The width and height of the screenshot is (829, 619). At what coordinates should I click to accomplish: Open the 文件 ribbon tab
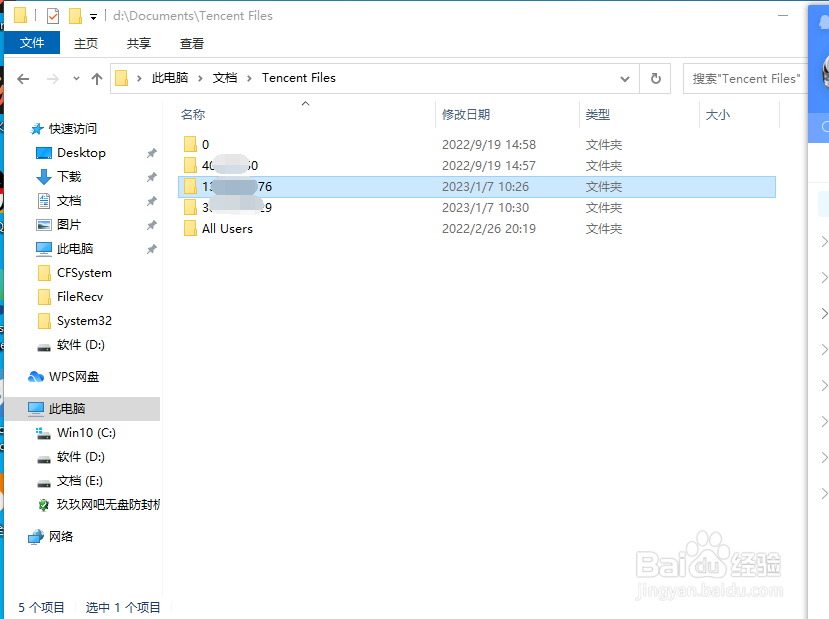(x=32, y=43)
